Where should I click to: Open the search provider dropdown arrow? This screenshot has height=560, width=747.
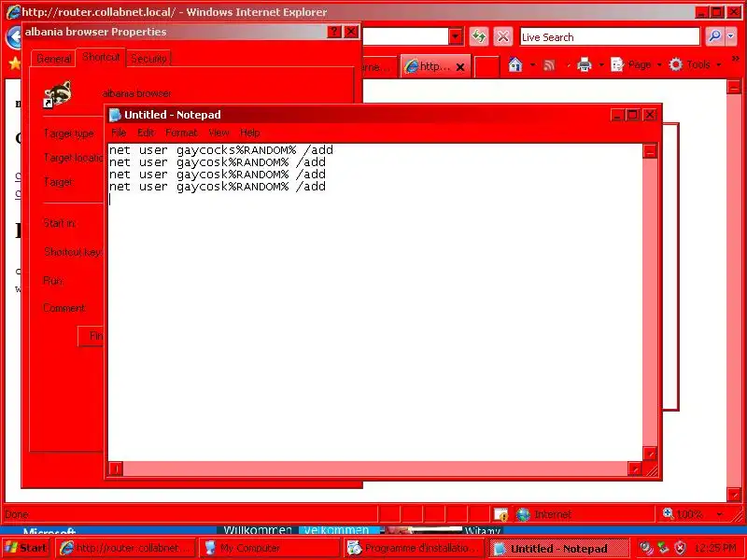731,36
